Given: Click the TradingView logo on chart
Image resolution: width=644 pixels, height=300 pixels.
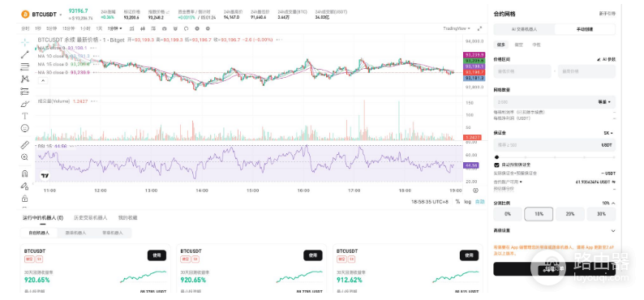Looking at the screenshot, I should click(x=45, y=175).
